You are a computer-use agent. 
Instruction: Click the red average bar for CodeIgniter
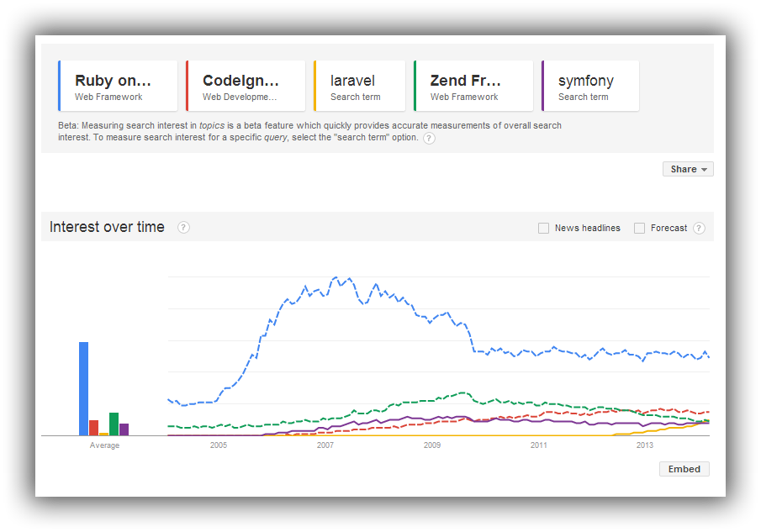point(93,428)
